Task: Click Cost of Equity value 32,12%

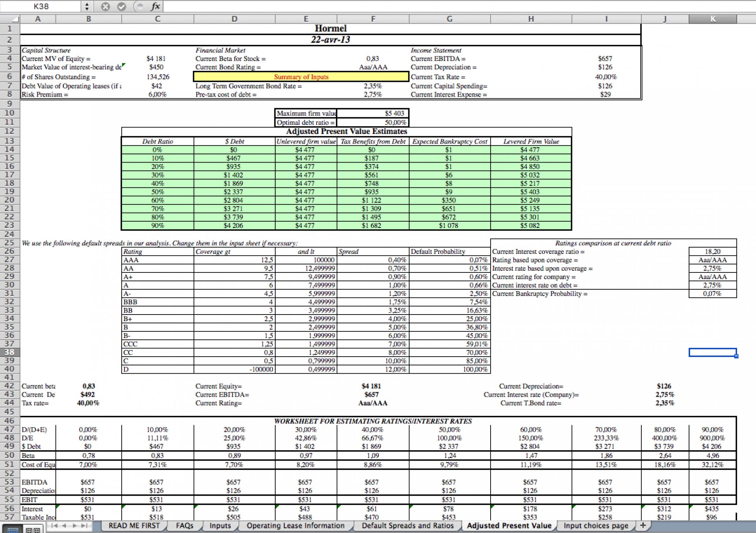Action: coord(713,465)
